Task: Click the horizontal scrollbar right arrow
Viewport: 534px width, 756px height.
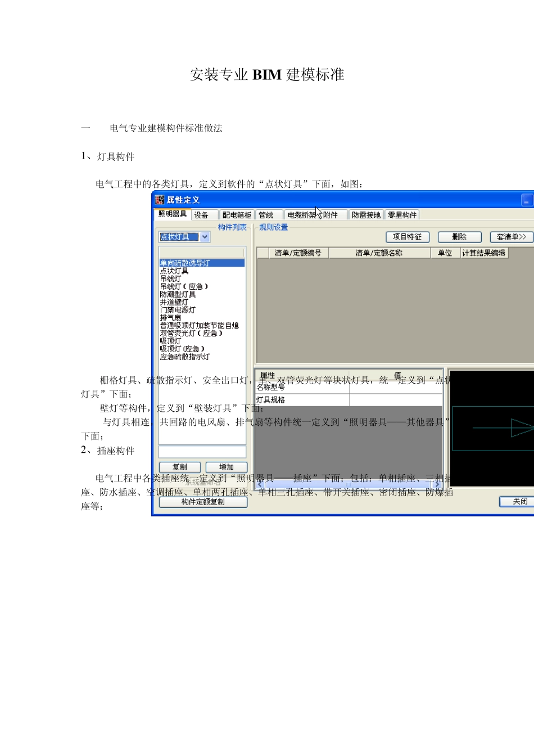Action: click(437, 484)
